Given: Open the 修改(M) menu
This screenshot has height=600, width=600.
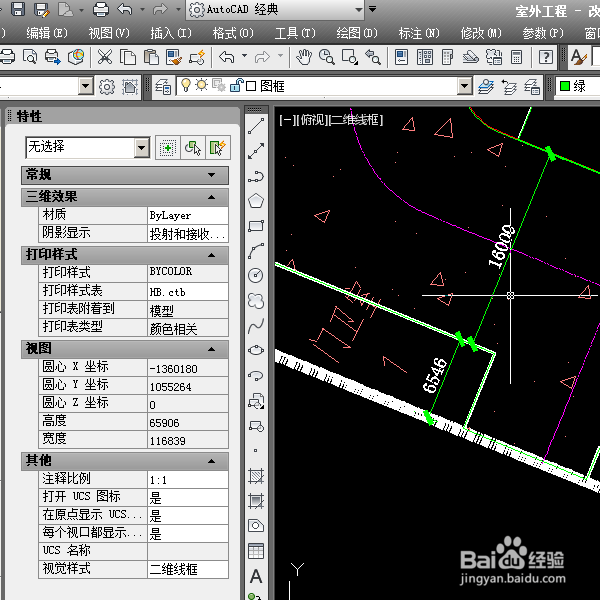Looking at the screenshot, I should (481, 33).
